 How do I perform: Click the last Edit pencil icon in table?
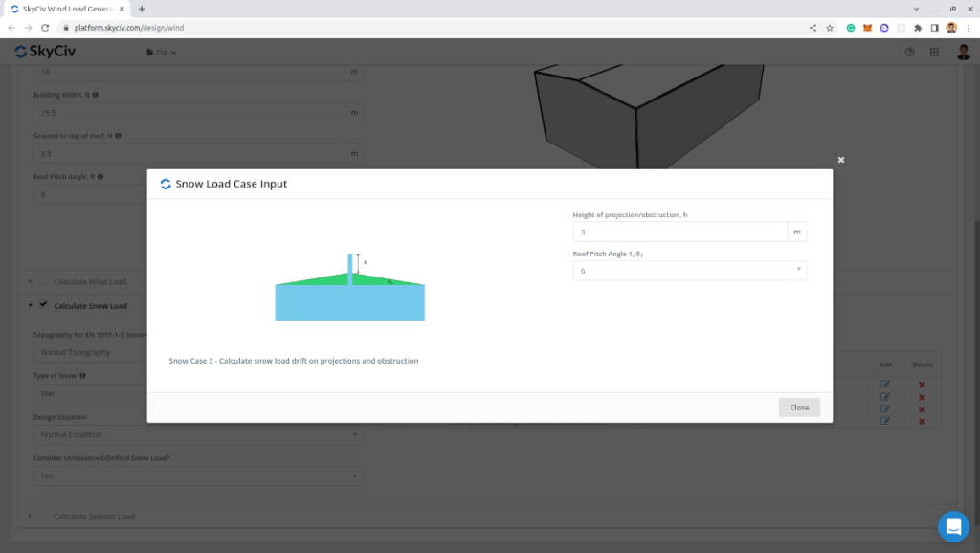coord(885,421)
